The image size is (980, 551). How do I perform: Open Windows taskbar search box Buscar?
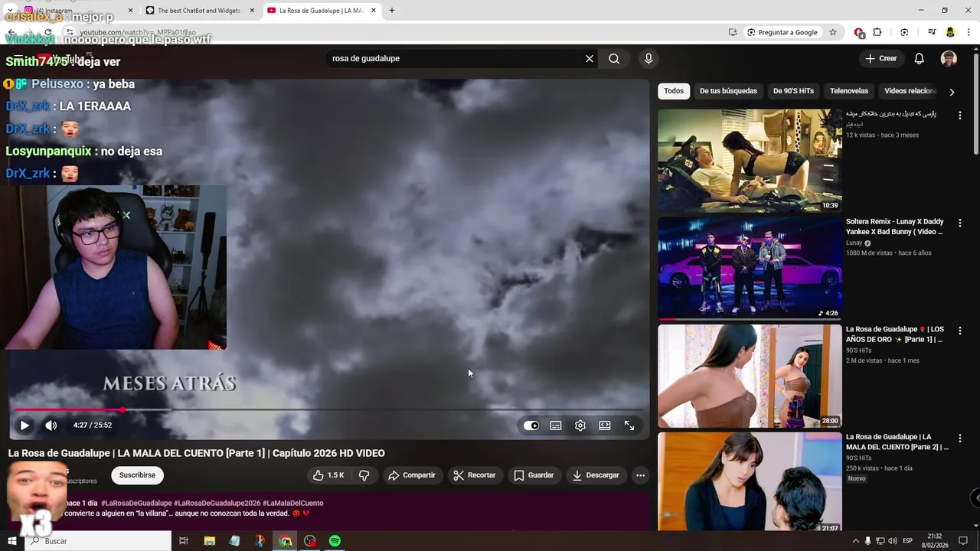[98, 541]
